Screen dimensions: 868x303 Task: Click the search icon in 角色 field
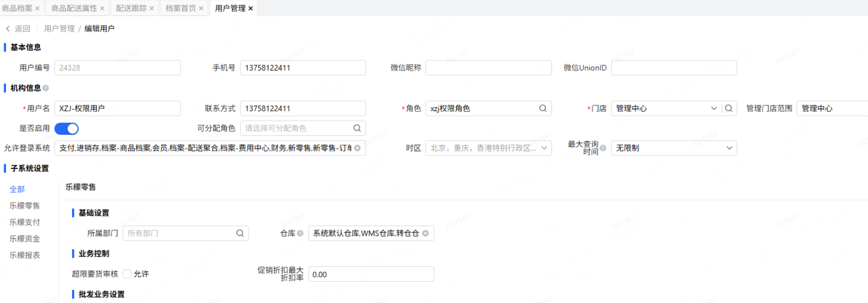click(x=542, y=108)
